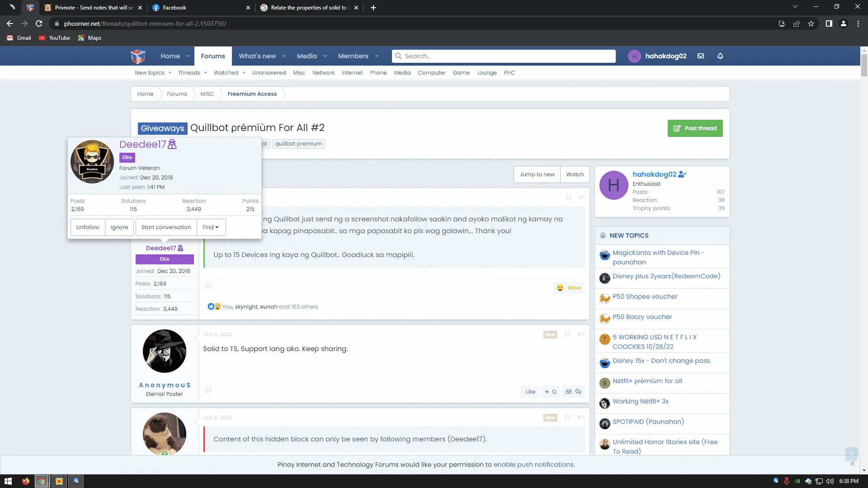Switch to the Privnote browser tab
The width and height of the screenshot is (868, 488).
pyautogui.click(x=93, y=8)
